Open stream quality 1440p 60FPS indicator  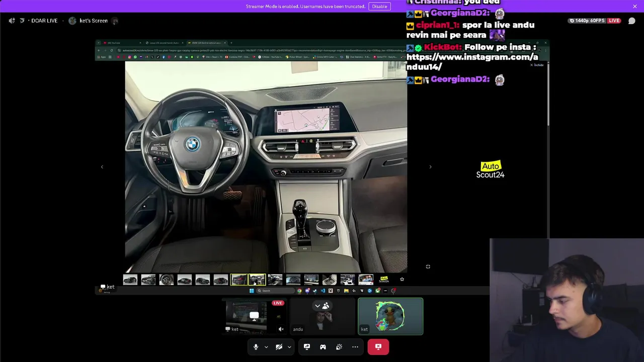[594, 21]
